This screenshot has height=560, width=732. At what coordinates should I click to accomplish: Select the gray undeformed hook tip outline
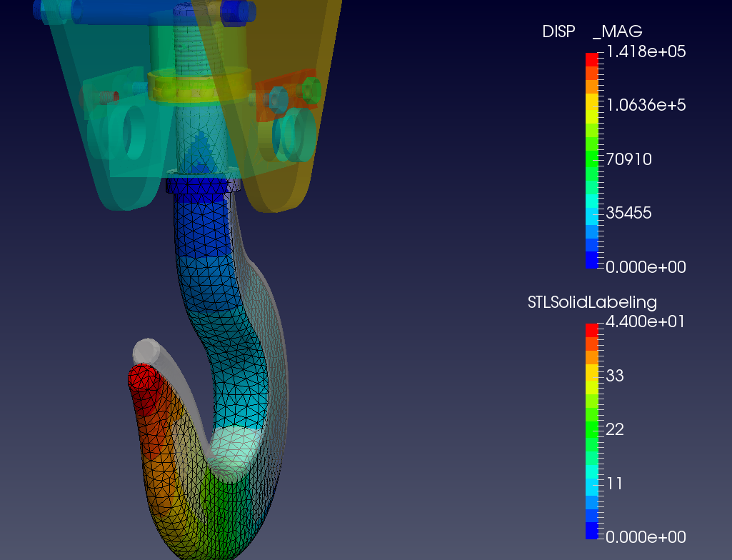click(147, 350)
